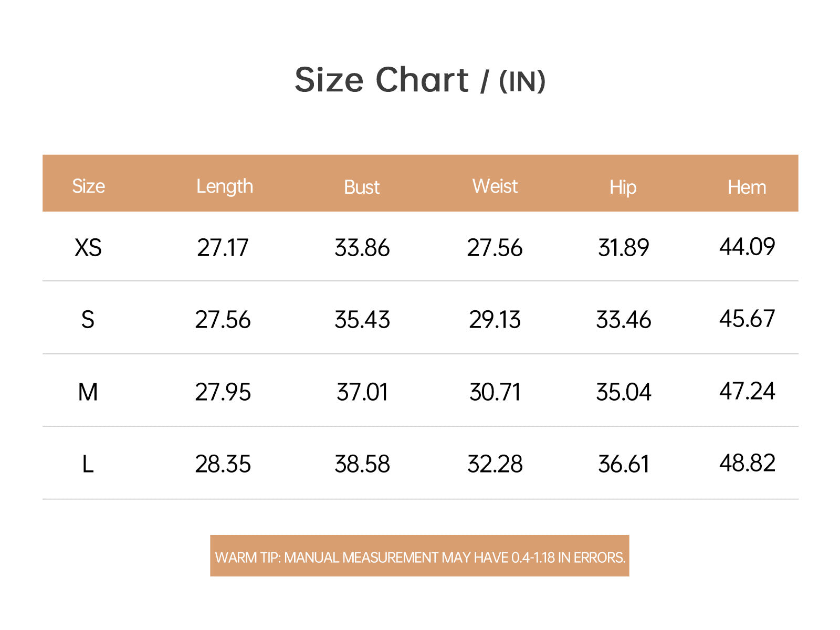The width and height of the screenshot is (840, 630).
Task: Select the Weist column header
Action: coord(495,186)
